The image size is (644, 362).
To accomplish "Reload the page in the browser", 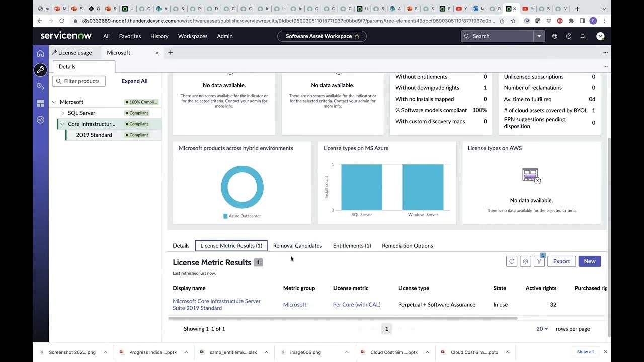I will (x=62, y=21).
